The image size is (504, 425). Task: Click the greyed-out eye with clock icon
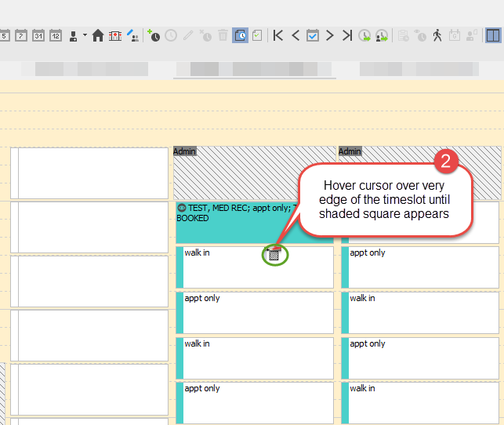point(420,35)
